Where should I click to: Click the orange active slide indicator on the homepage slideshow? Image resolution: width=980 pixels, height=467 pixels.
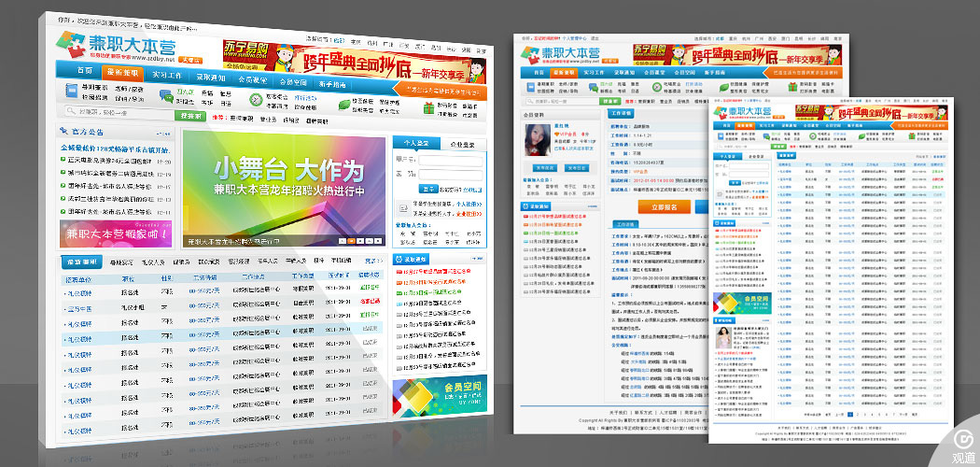point(352,240)
